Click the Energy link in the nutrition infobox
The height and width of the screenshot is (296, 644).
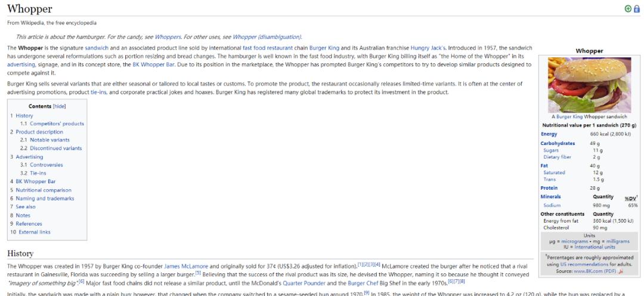pyautogui.click(x=549, y=134)
